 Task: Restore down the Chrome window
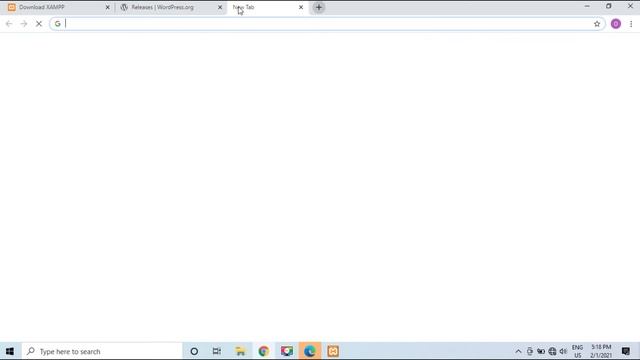(609, 6)
